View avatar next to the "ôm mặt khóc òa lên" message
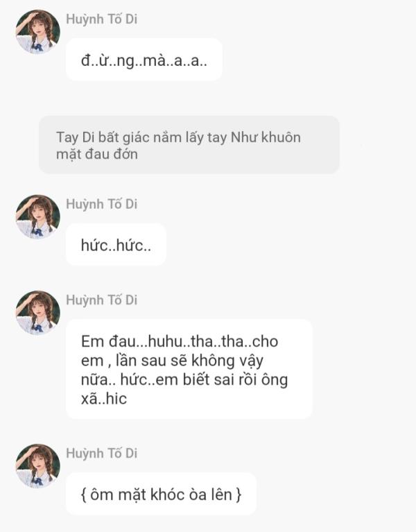The image size is (416, 532). tap(37, 466)
